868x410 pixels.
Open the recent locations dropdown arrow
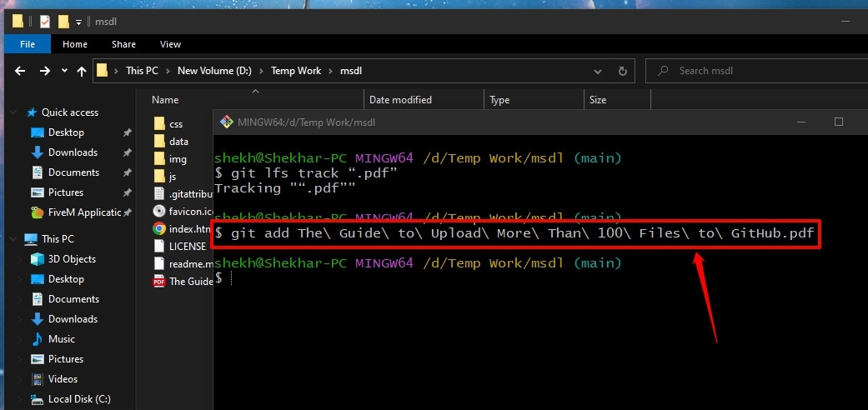click(x=64, y=72)
